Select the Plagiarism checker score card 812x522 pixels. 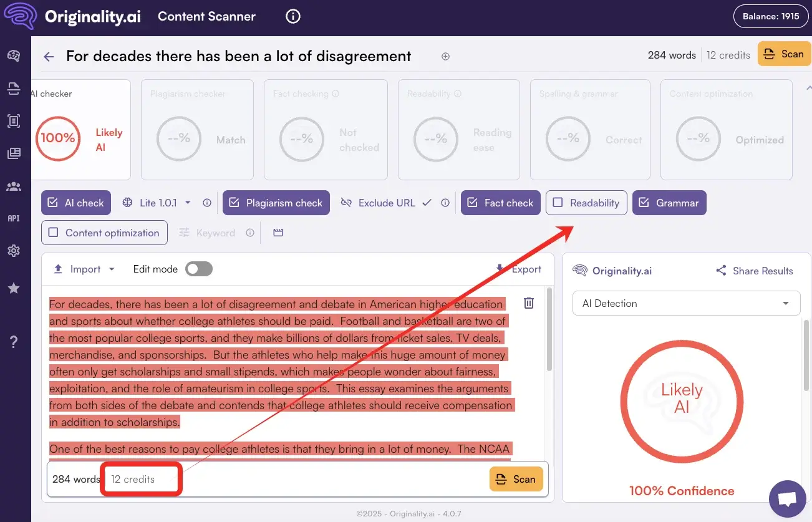coord(197,130)
